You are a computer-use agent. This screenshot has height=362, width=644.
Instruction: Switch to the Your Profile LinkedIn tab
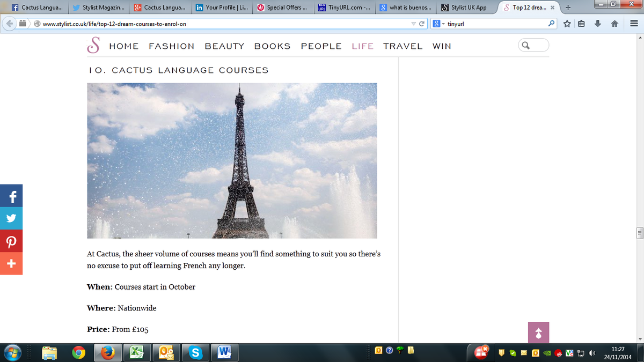(x=221, y=8)
